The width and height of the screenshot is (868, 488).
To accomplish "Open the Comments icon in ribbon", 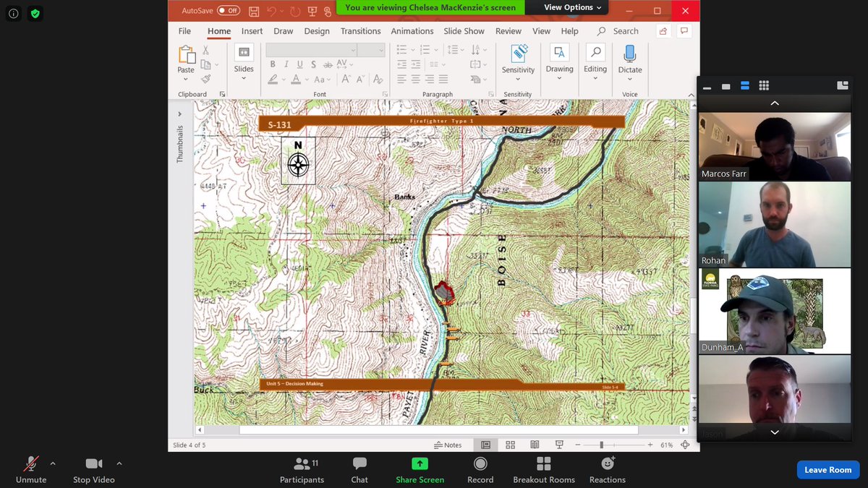I will [684, 31].
